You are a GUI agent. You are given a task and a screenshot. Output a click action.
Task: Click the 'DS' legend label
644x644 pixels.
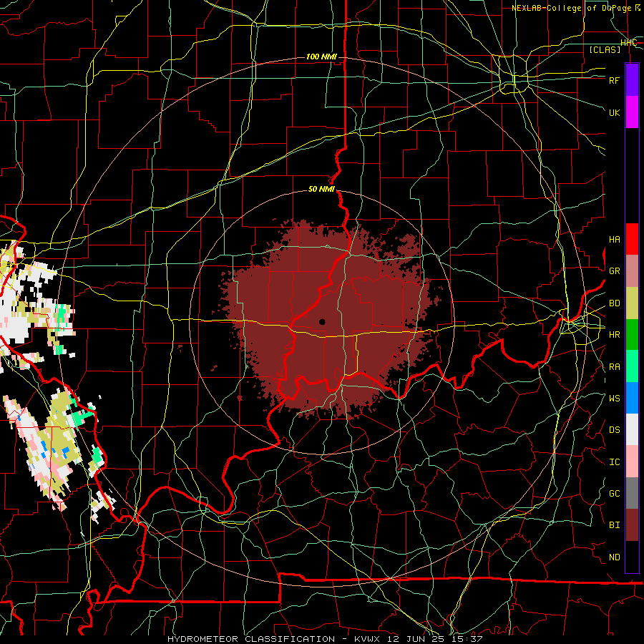(615, 430)
